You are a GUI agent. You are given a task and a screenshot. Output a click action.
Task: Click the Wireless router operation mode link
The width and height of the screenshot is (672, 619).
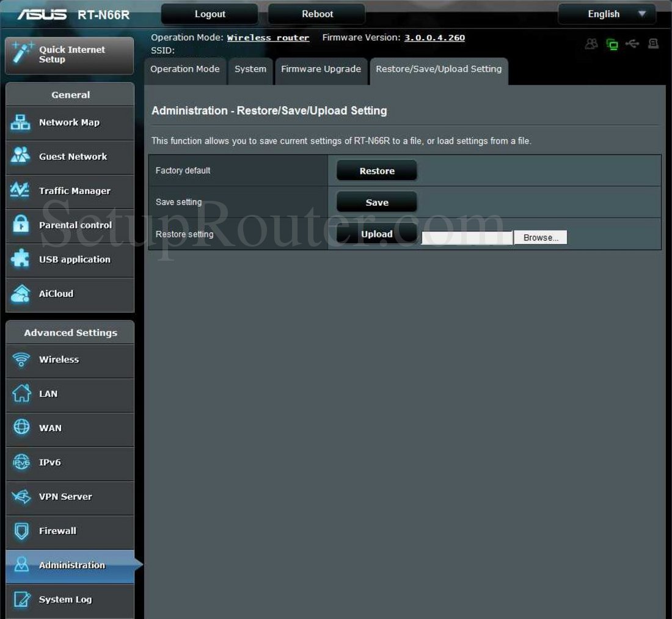coord(268,38)
